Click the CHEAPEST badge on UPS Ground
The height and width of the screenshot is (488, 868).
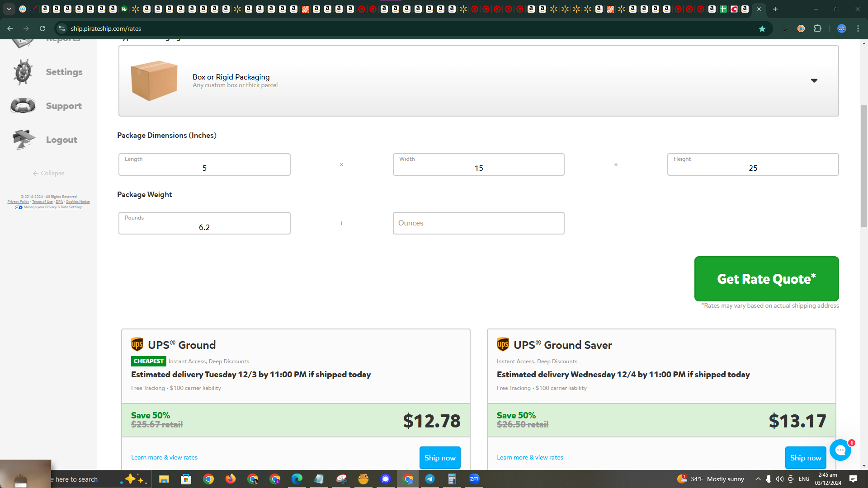pyautogui.click(x=148, y=361)
